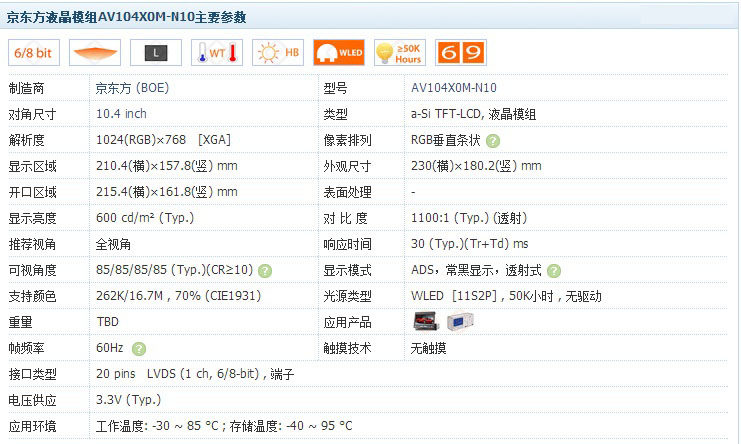Click help icon after 显示模式 description

click(x=554, y=271)
